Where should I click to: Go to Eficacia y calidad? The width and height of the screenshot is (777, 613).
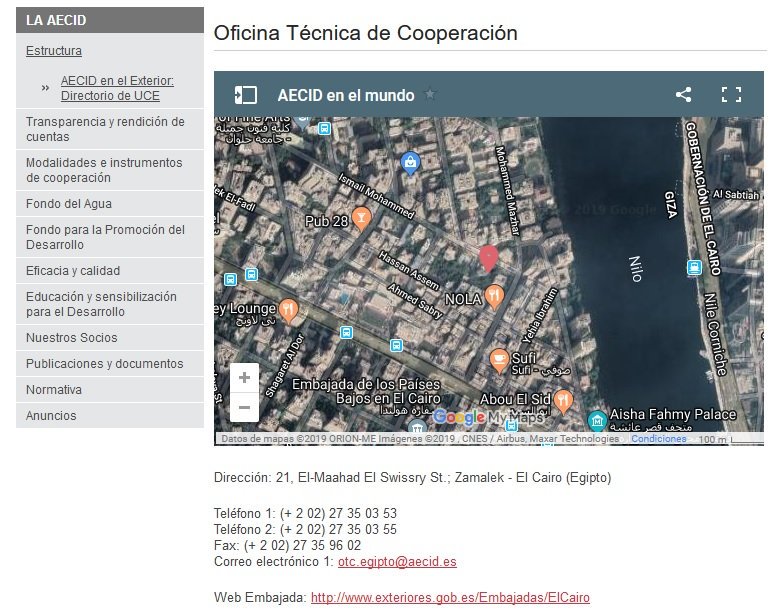click(110, 271)
